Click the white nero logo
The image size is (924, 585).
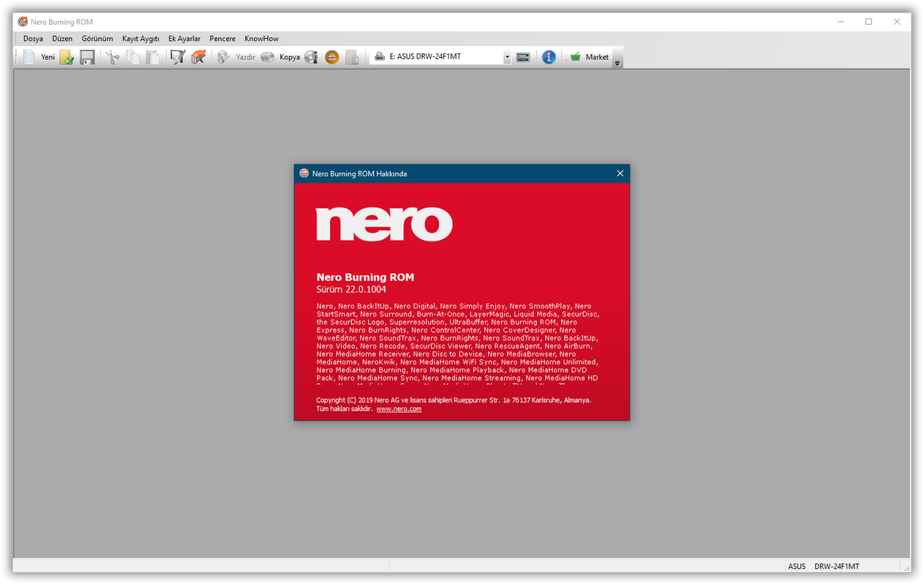(x=384, y=224)
